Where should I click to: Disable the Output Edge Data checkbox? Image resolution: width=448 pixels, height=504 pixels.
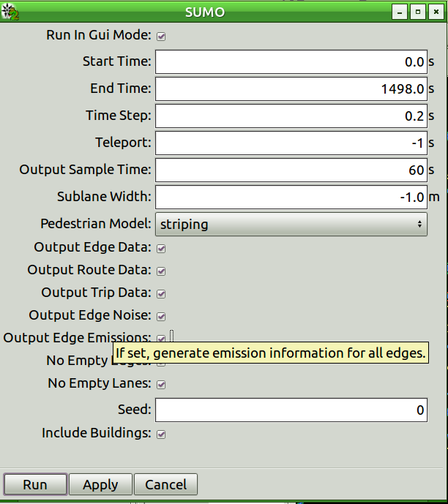161,249
